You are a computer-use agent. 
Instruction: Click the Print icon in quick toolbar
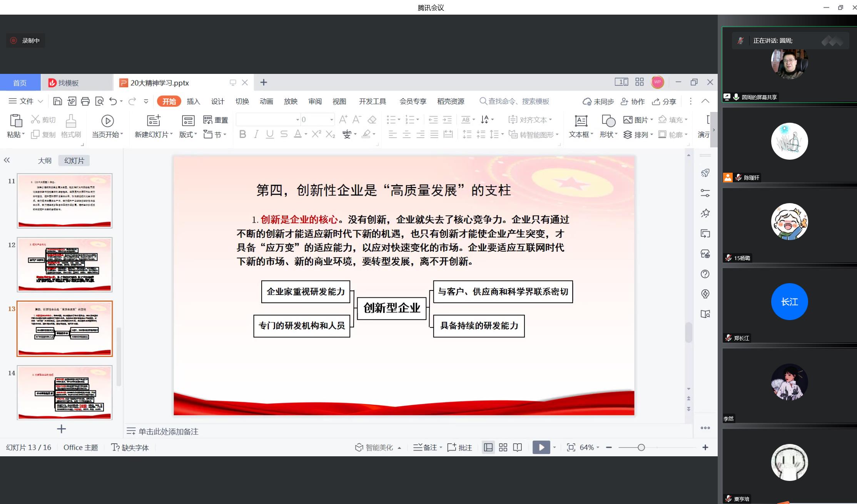[x=85, y=101]
